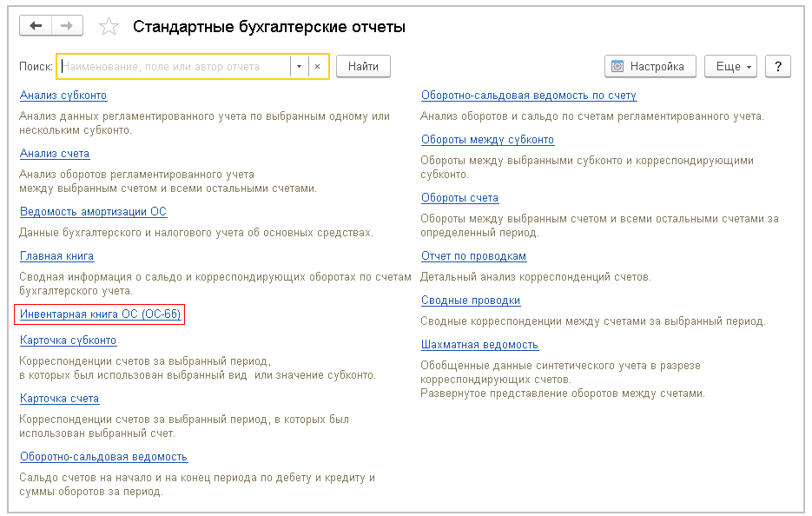Open Инвентарная книга ОС (ОС-6б) report

tap(100, 314)
